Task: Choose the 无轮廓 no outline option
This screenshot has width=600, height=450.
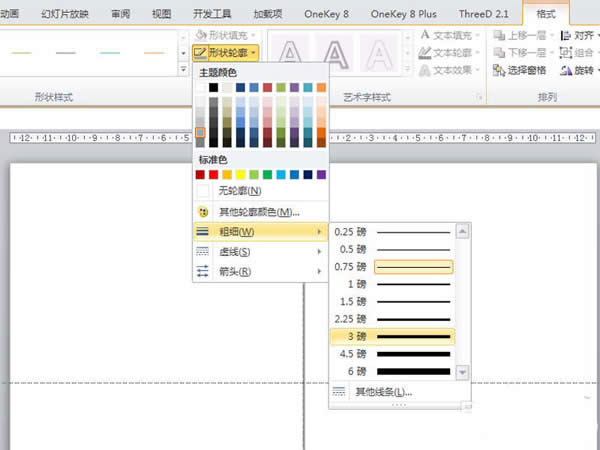Action: [240, 191]
